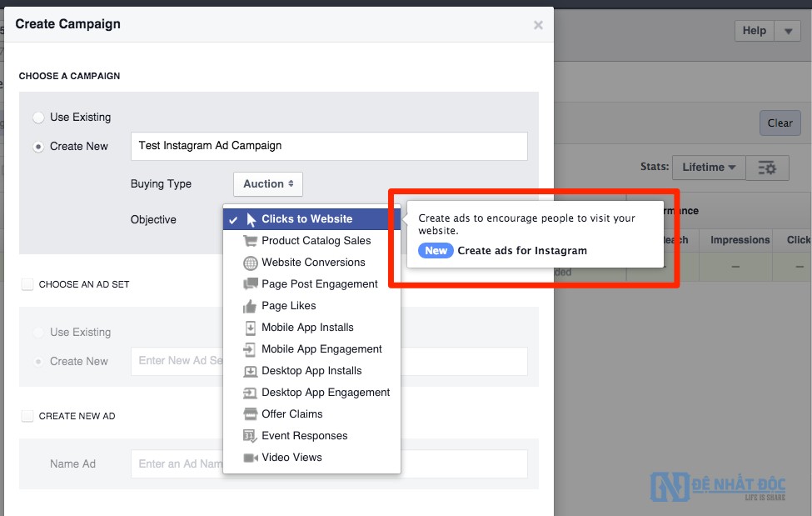This screenshot has height=516, width=812.
Task: Click the Website Conversions globe icon
Action: click(250, 263)
